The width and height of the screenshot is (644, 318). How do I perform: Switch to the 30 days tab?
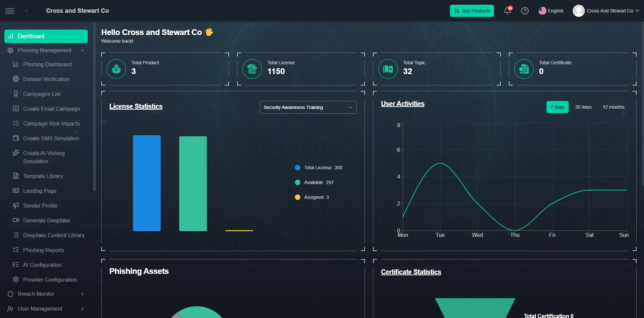[x=583, y=107]
